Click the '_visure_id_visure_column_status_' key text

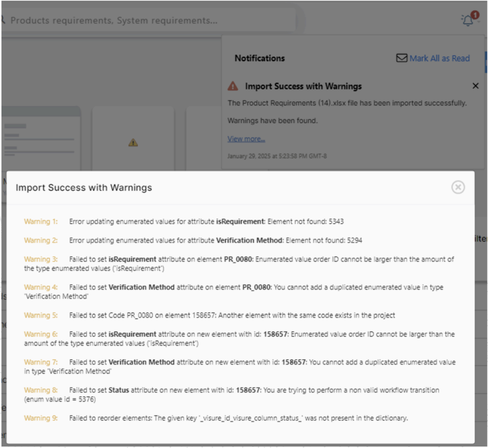[251, 418]
